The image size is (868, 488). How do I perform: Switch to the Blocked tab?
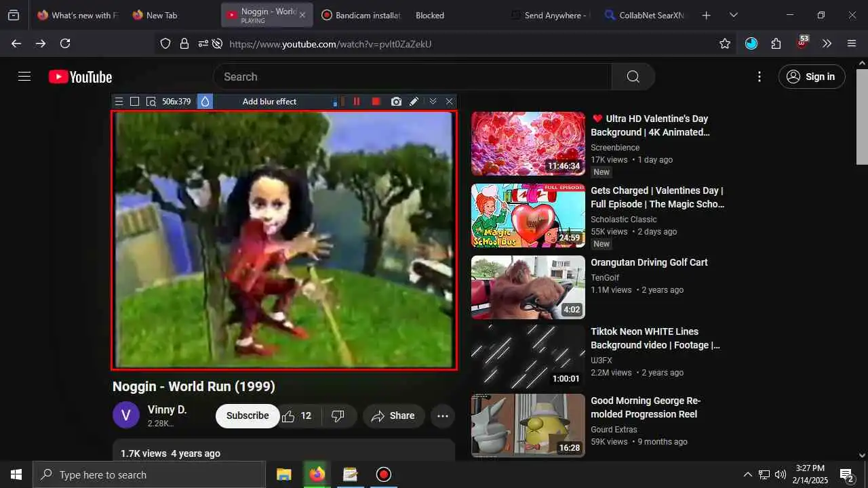[430, 15]
